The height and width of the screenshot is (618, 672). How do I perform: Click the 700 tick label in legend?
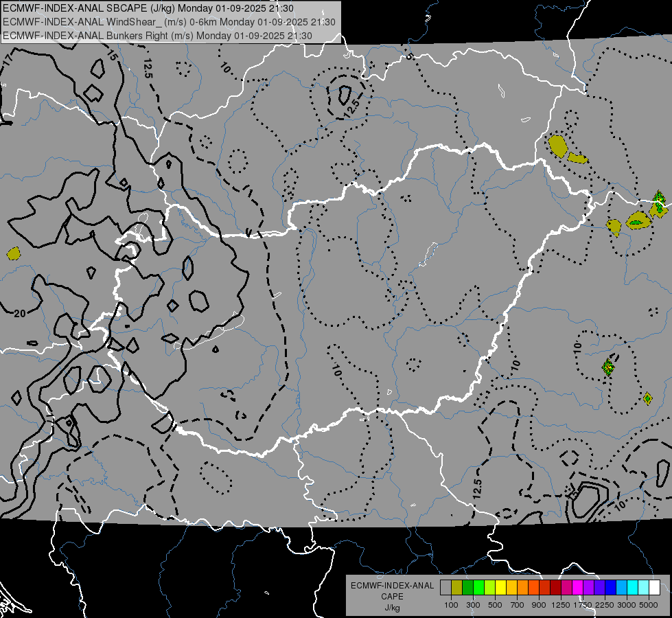tap(518, 605)
